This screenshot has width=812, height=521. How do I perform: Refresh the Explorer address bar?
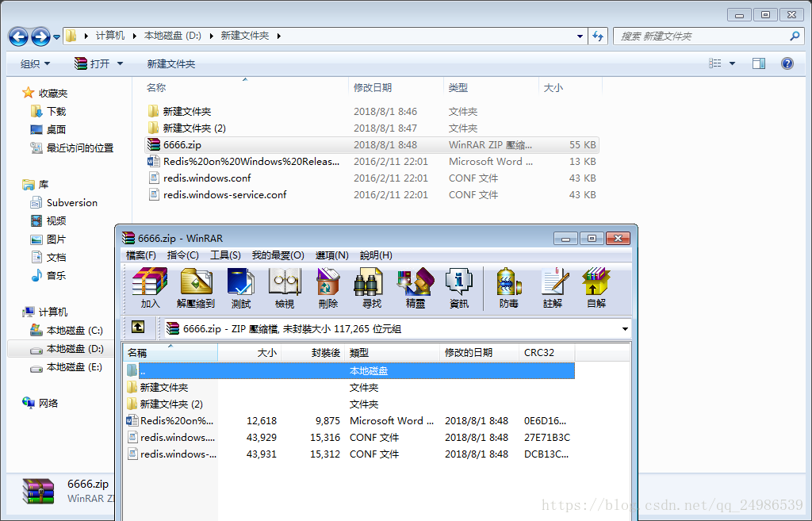point(598,36)
